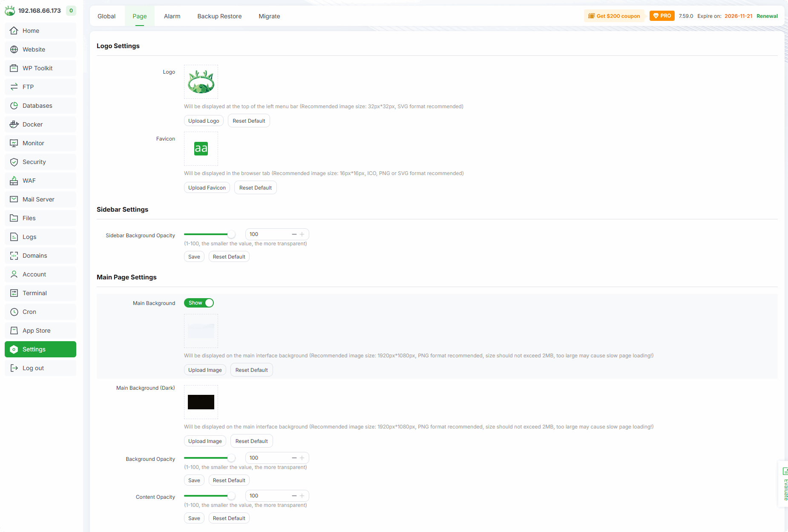The image size is (788, 532).
Task: Click the Upload Logo button
Action: pos(204,121)
